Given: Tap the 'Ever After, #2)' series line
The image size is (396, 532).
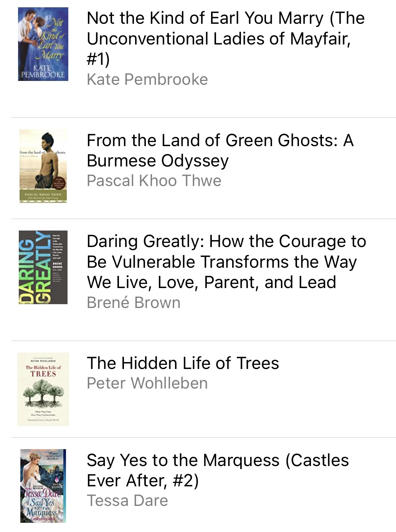Looking at the screenshot, I should (x=143, y=480).
